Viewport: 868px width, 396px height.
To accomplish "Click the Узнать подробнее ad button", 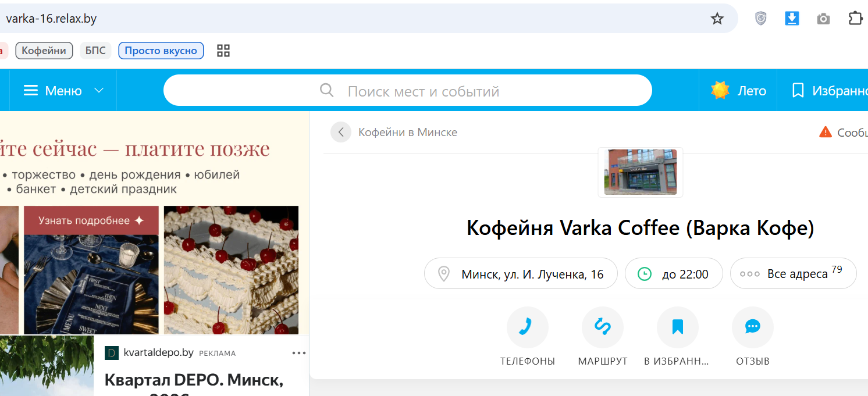I will tap(91, 220).
